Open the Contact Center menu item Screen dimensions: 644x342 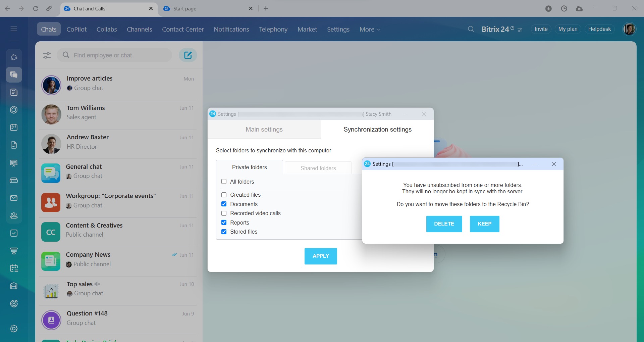[183, 30]
